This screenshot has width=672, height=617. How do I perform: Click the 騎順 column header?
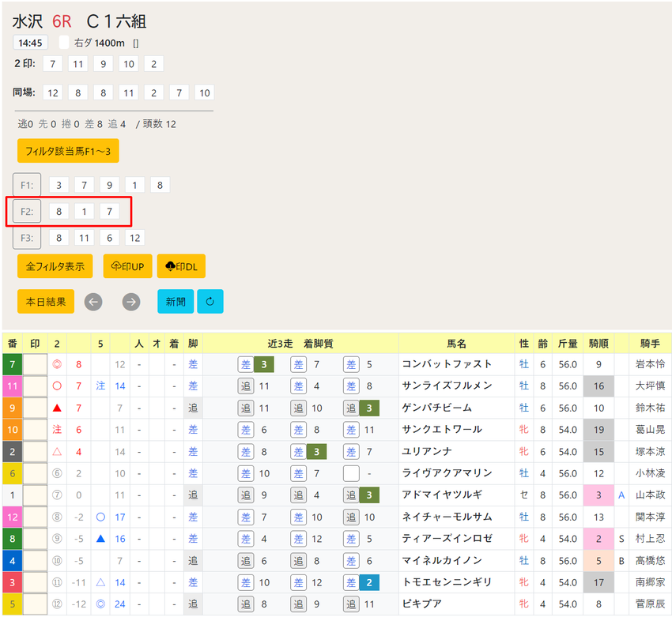[598, 344]
